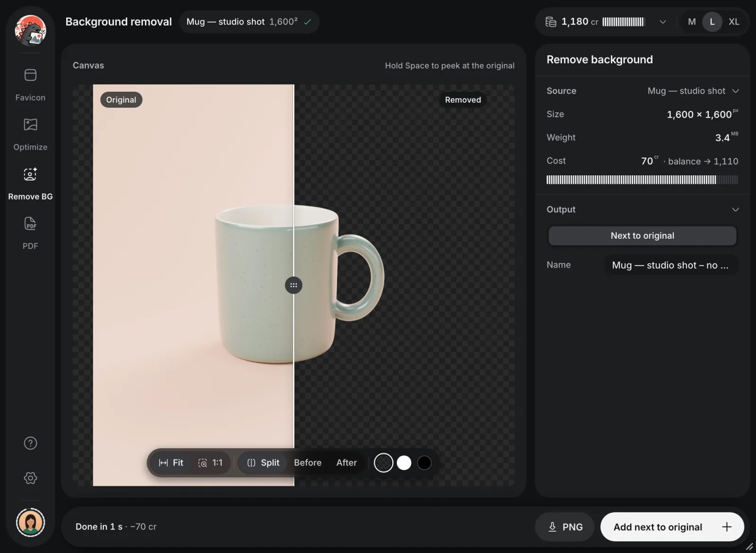Click the Mug — studio shot file chip
Image resolution: width=756 pixels, height=553 pixels.
(249, 22)
